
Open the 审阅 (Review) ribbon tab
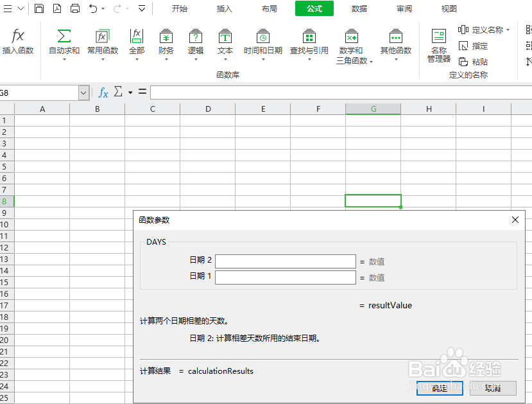click(404, 8)
